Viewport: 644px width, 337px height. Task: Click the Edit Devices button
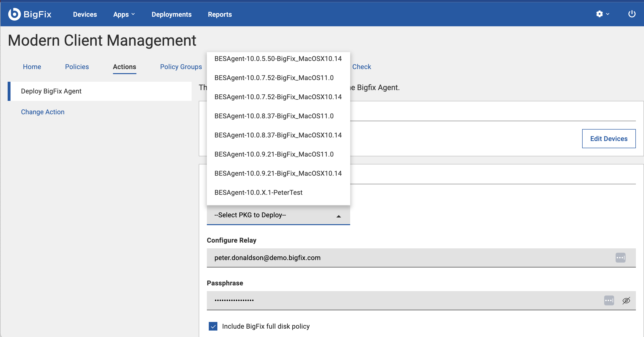[609, 139]
